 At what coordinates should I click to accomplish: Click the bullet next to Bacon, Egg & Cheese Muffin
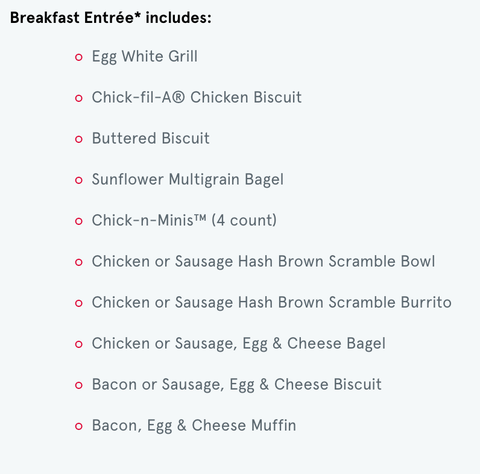point(79,426)
